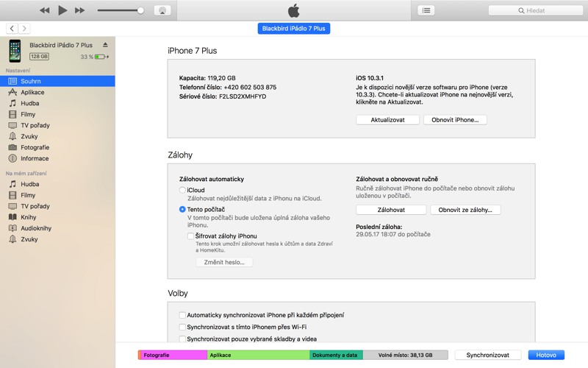Select the iCloud backup radio button
The height and width of the screenshot is (368, 588).
(182, 190)
